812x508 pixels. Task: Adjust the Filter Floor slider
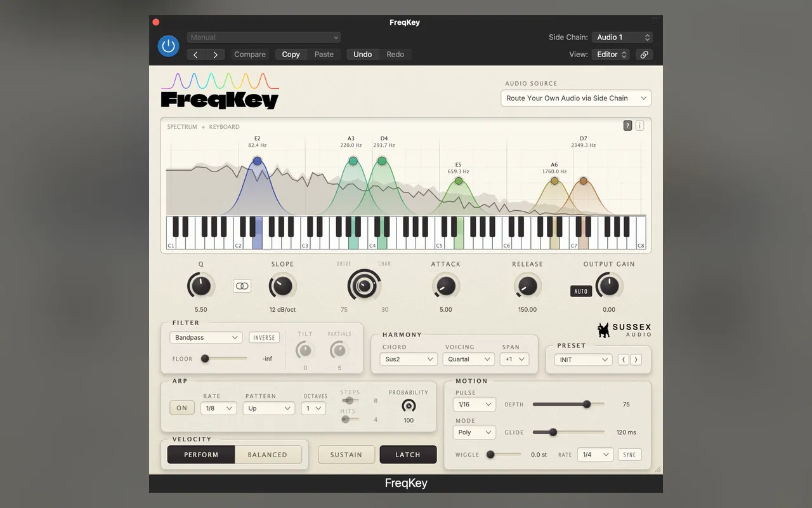pos(224,359)
